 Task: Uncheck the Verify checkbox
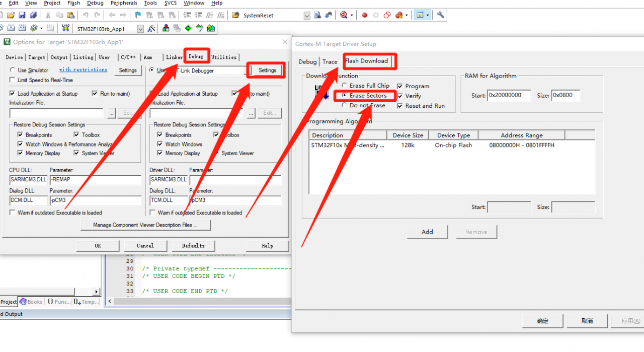tap(400, 96)
